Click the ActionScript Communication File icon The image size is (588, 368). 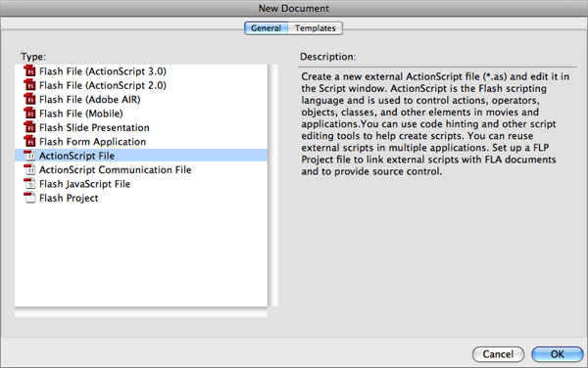29,169
